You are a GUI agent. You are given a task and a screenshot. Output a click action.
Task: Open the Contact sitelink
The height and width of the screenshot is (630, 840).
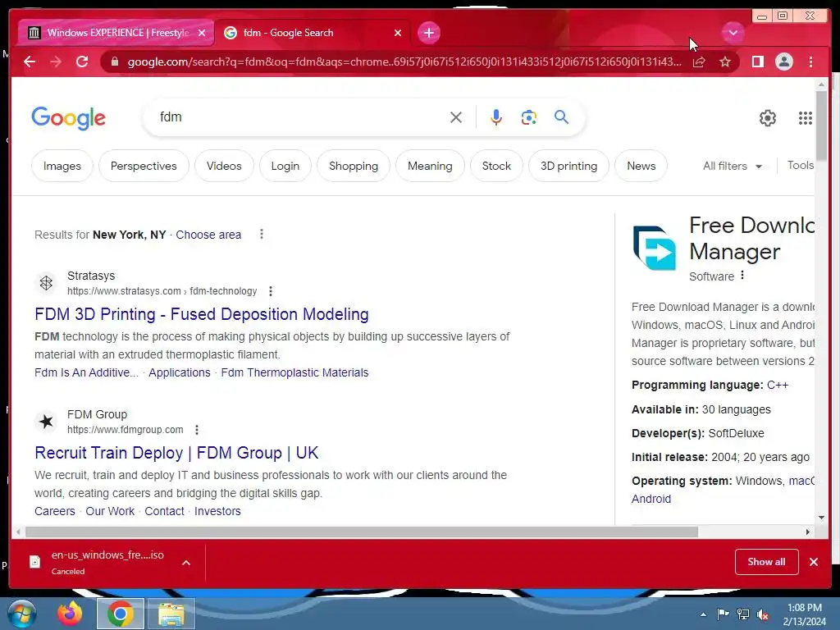pyautogui.click(x=164, y=511)
